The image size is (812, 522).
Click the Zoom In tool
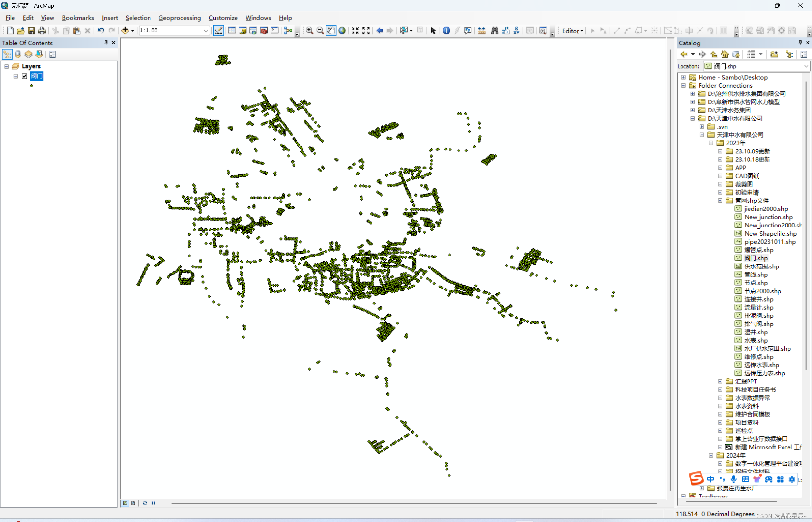(x=309, y=31)
